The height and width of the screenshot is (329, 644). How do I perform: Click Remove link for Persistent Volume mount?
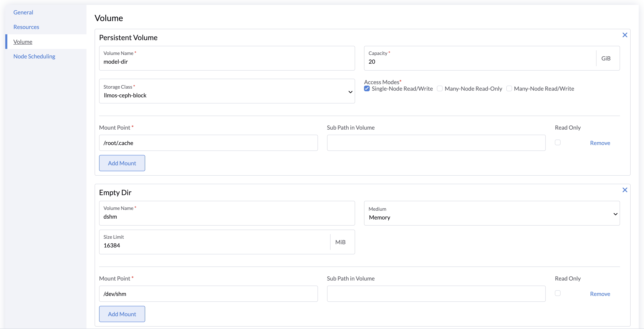coord(600,143)
